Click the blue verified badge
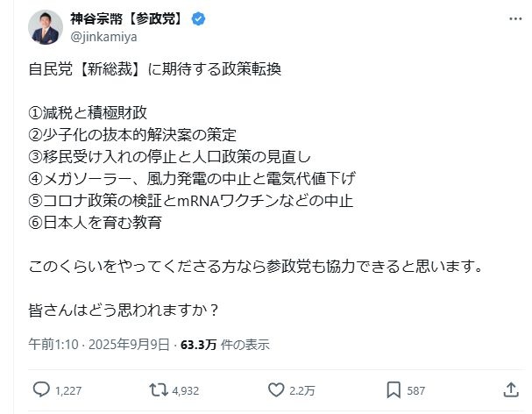The width and height of the screenshot is (532, 414). [x=198, y=18]
